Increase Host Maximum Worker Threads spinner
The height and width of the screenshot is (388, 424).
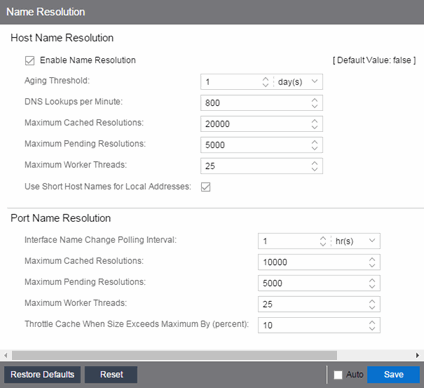[314, 163]
